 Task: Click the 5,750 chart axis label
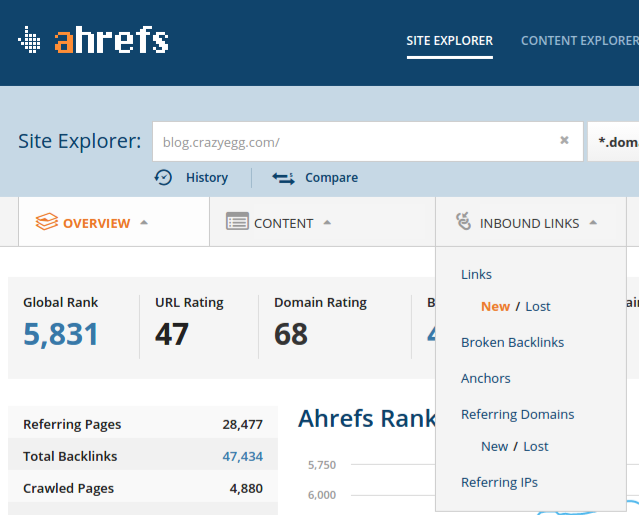(322, 465)
